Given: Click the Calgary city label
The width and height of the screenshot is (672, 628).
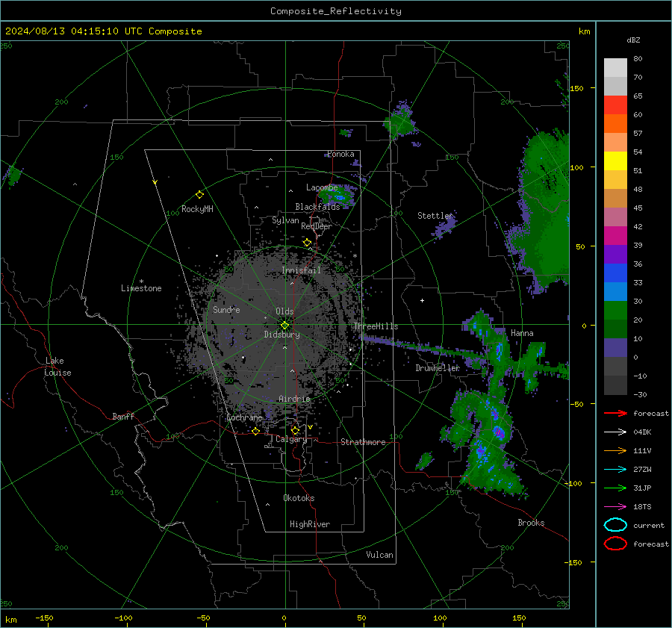Looking at the screenshot, I should click(x=291, y=439).
